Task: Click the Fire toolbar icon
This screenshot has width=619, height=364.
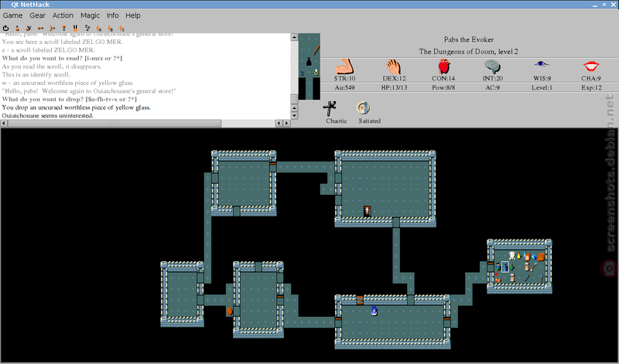Action: tap(52, 28)
